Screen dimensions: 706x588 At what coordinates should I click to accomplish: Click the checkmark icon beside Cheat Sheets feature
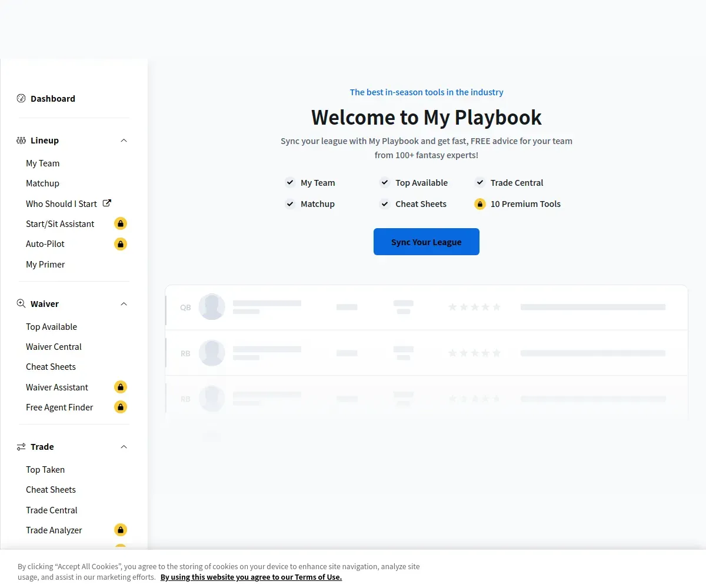click(385, 204)
